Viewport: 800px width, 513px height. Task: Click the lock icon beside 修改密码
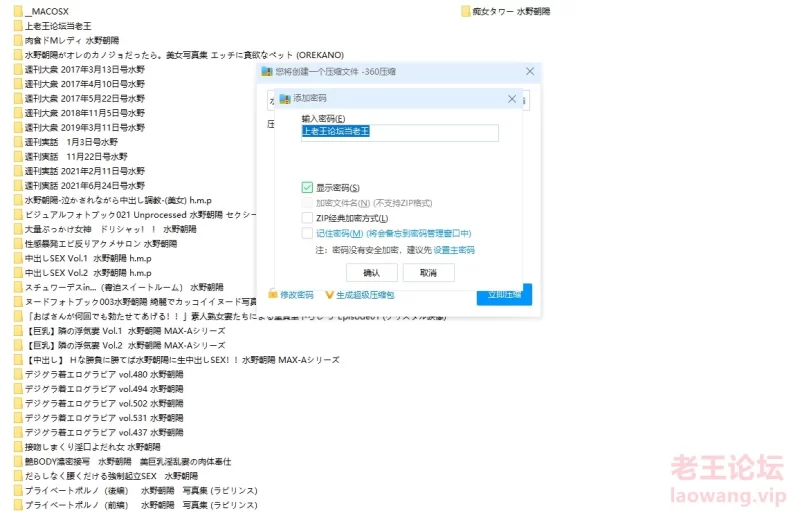point(273,294)
